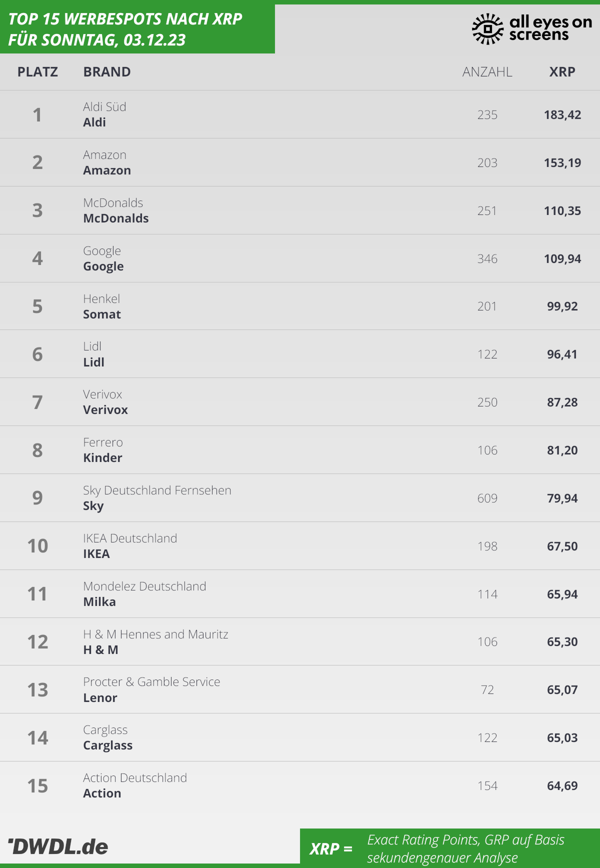Click the Ferrero Kinder entry
This screenshot has height=868, width=600.
[x=103, y=450]
